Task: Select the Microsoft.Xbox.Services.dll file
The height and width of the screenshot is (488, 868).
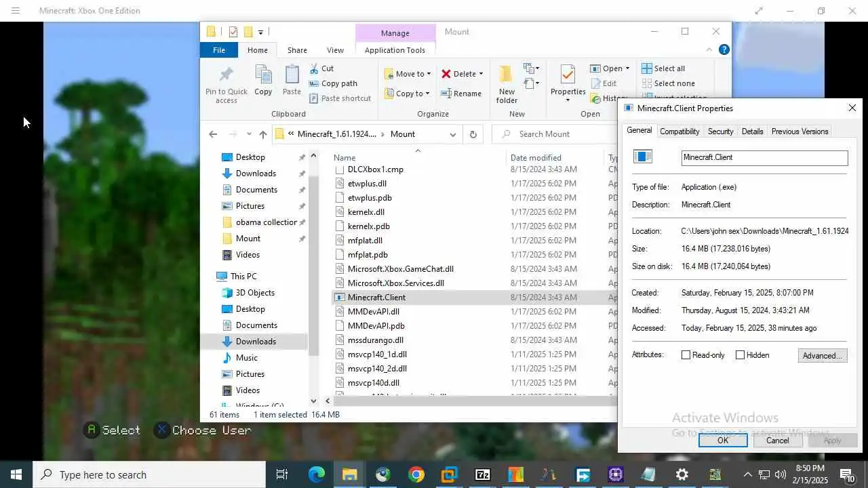Action: click(396, 283)
